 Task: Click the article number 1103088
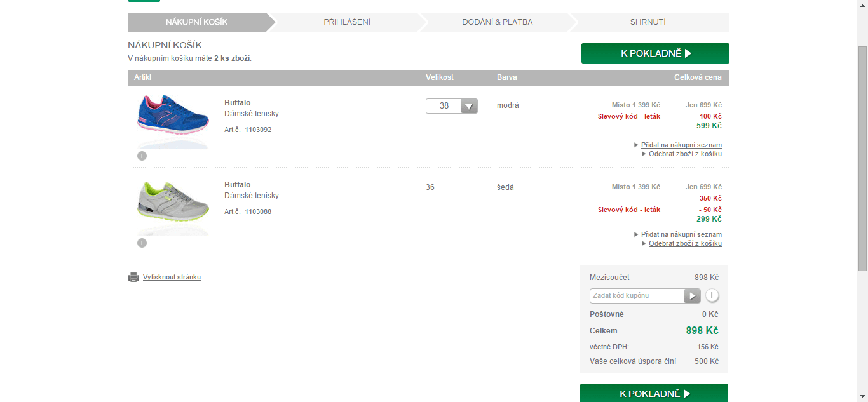pyautogui.click(x=258, y=211)
